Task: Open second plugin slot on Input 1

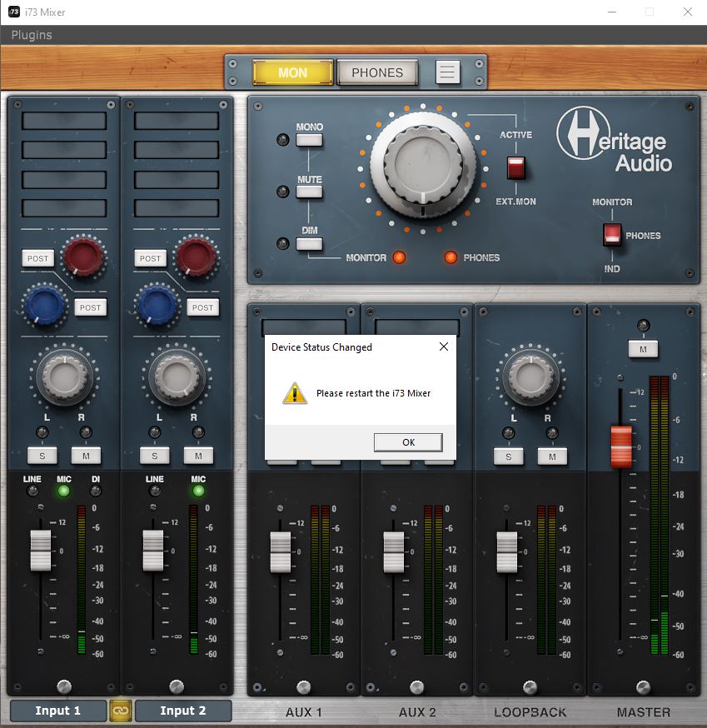Action: [64, 150]
